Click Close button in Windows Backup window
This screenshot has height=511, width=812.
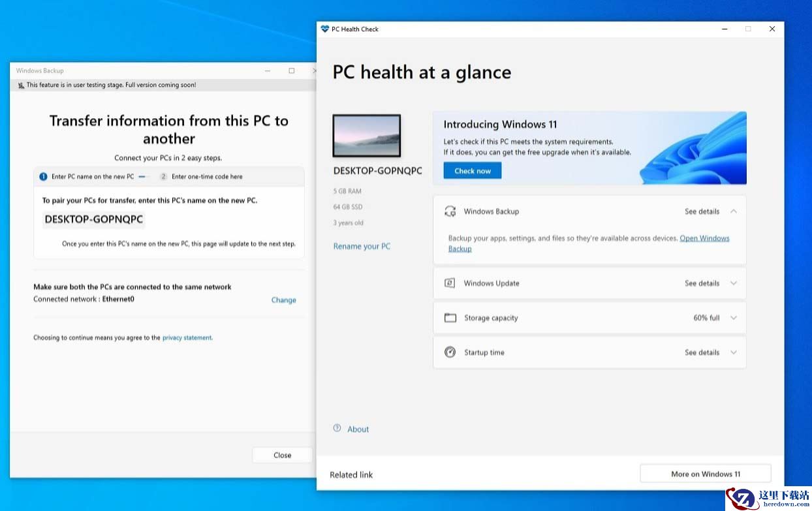tap(282, 455)
